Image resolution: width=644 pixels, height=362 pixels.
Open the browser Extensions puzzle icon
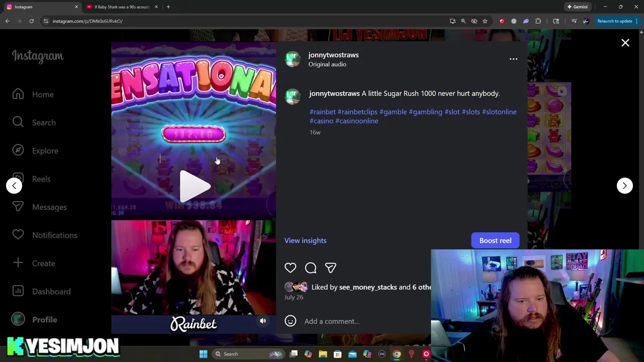[538, 21]
